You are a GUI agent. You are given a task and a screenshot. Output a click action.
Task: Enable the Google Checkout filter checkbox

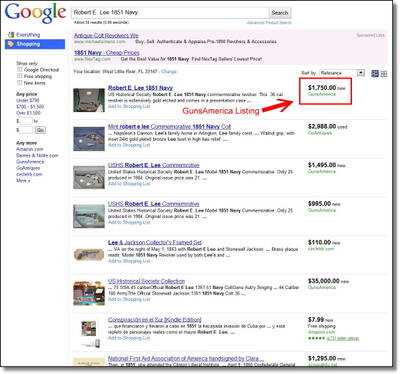[x=20, y=70]
